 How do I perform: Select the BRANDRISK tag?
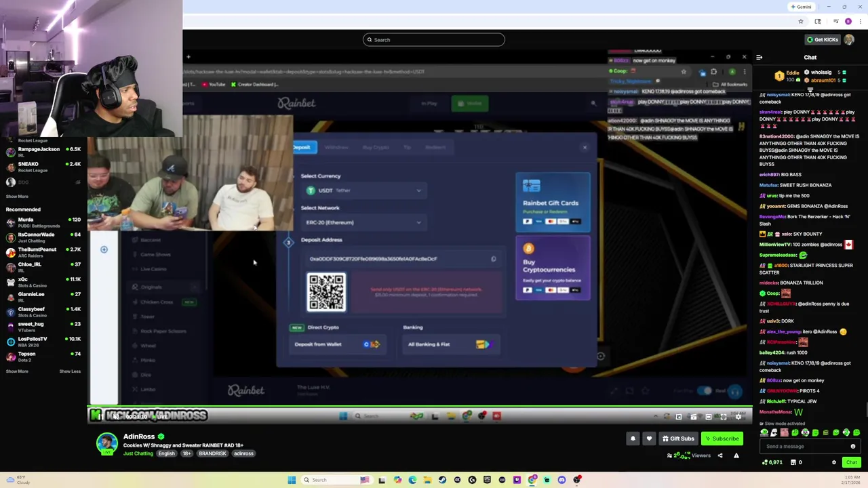click(x=212, y=453)
